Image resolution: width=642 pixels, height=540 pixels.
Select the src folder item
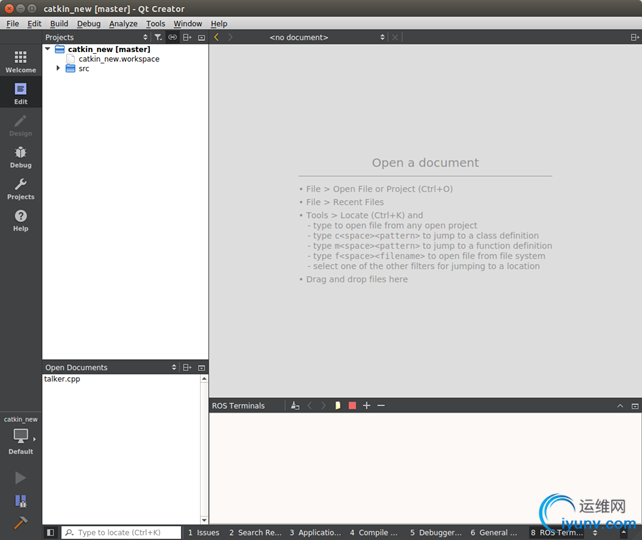84,68
